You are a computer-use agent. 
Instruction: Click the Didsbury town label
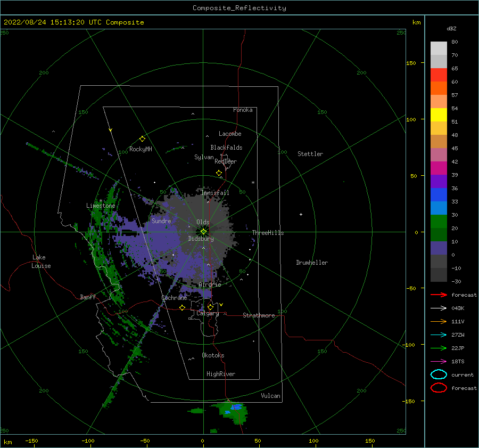[x=201, y=239]
